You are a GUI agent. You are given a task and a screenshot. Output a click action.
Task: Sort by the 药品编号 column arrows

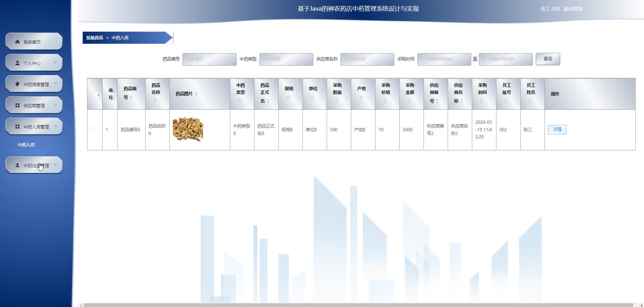point(131,98)
